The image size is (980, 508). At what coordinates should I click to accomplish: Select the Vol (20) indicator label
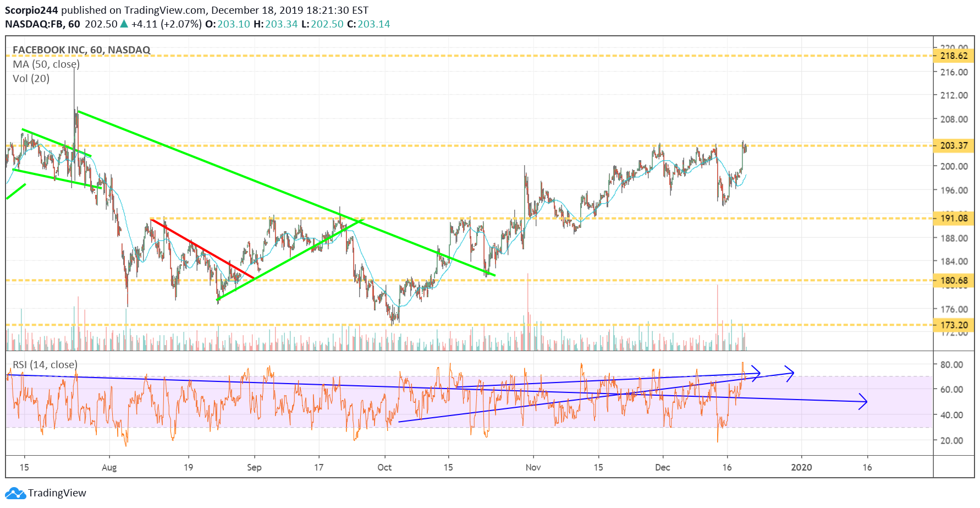31,79
